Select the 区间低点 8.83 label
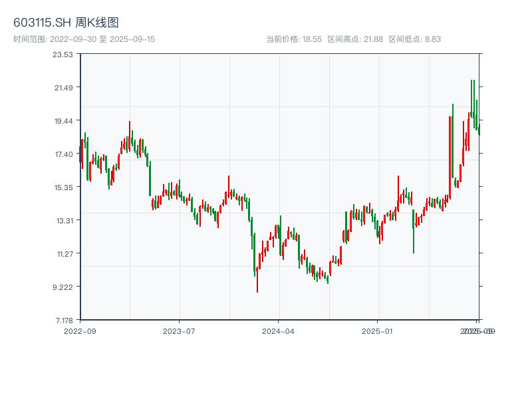 coord(414,39)
